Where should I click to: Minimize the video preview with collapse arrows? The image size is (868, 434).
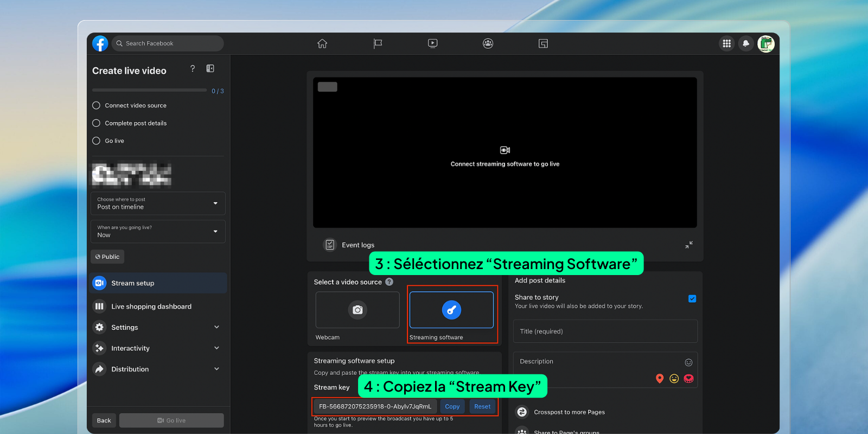689,245
